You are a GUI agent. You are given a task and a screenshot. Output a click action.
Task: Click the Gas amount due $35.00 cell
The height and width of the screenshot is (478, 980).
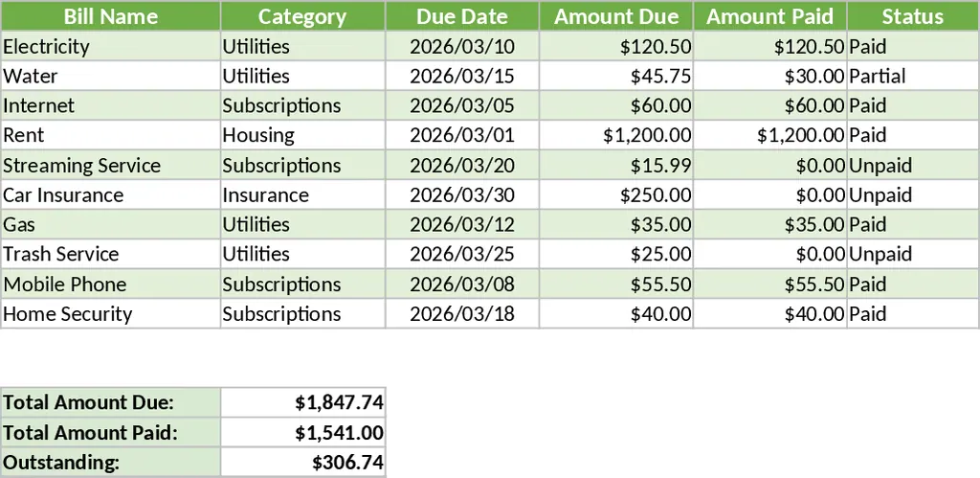[x=616, y=224]
